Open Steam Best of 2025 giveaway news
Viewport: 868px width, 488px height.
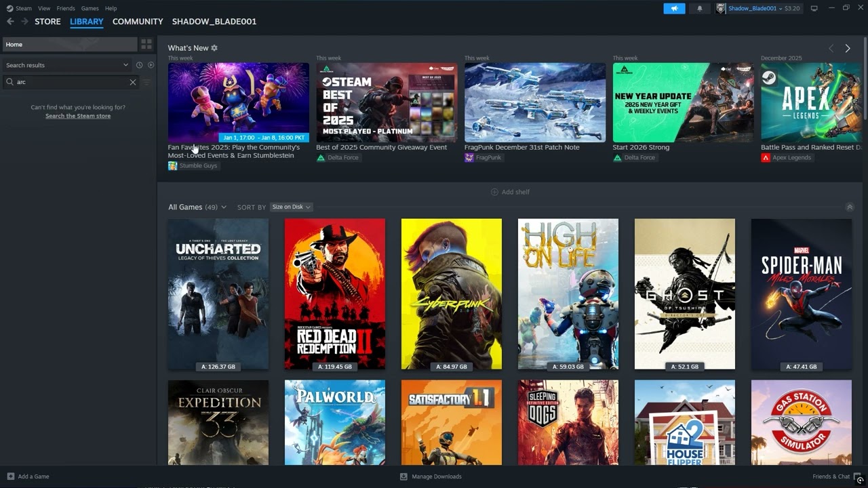(387, 102)
